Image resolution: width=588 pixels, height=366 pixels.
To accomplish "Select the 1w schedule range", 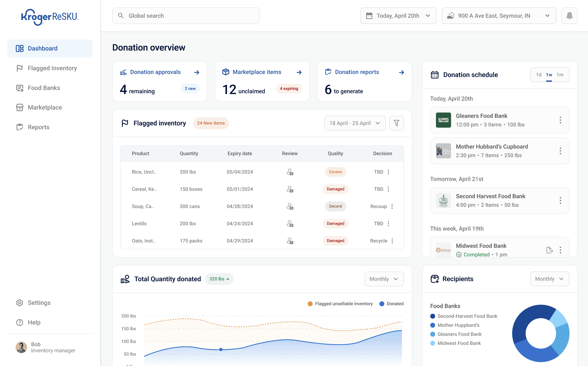I will click(549, 75).
